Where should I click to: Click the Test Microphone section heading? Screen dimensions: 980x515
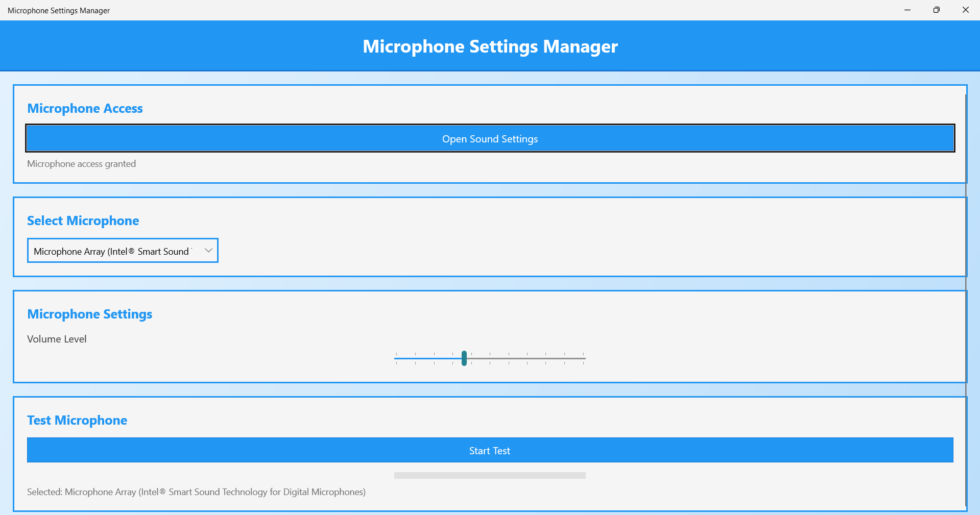[77, 420]
